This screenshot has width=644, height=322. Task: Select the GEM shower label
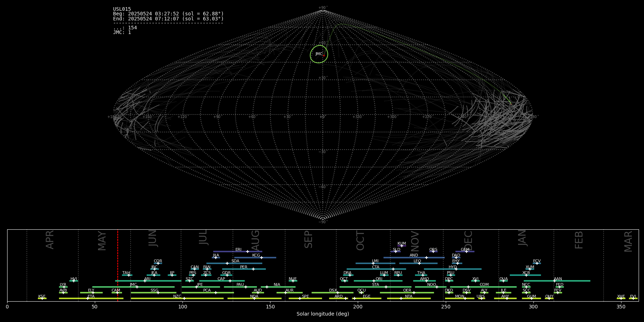465,250
